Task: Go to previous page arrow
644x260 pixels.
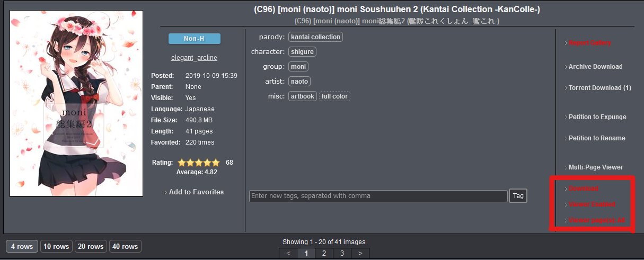Action: click(x=288, y=253)
